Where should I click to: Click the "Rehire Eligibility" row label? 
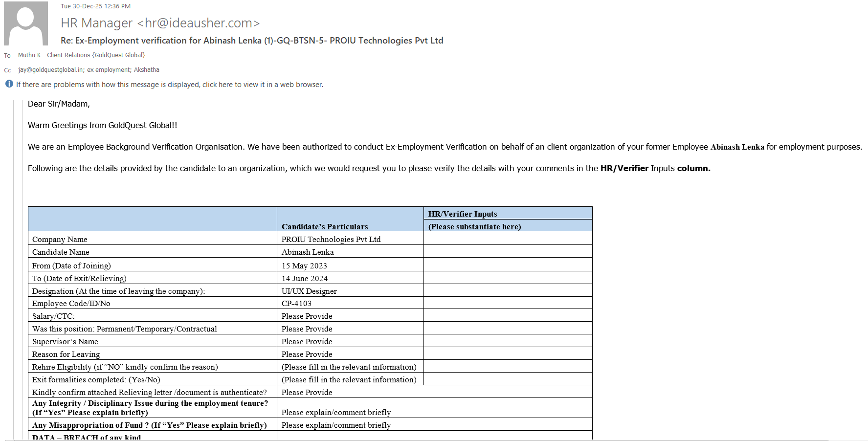pyautogui.click(x=125, y=367)
